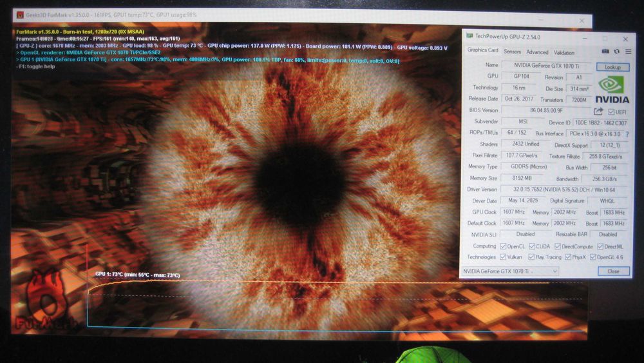Switch to the Sensors tab
644x363 pixels.
point(512,52)
